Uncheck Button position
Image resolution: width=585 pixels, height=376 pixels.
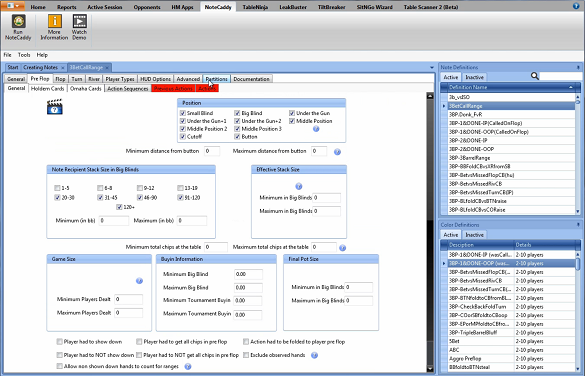click(237, 137)
